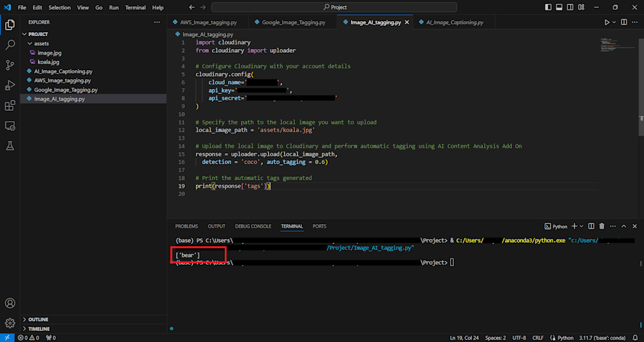Select koala.jpg in the explorer tree
The width and height of the screenshot is (644, 342).
48,62
